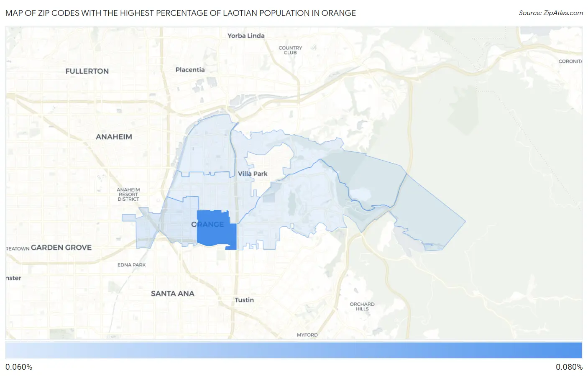The image size is (588, 376).
Task: Click the 0.060% legend minimum value
Action: pyautogui.click(x=19, y=367)
